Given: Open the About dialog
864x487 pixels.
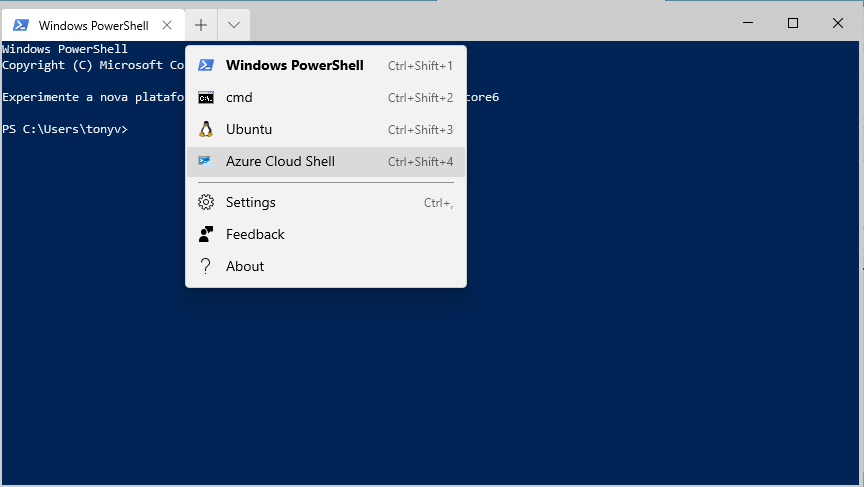Looking at the screenshot, I should pos(326,266).
